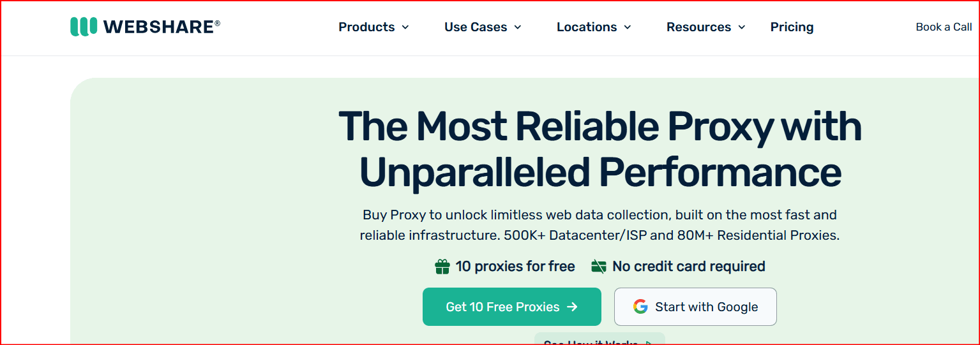Open the Products menu label
Image resolution: width=980 pixels, height=345 pixels.
tap(366, 27)
